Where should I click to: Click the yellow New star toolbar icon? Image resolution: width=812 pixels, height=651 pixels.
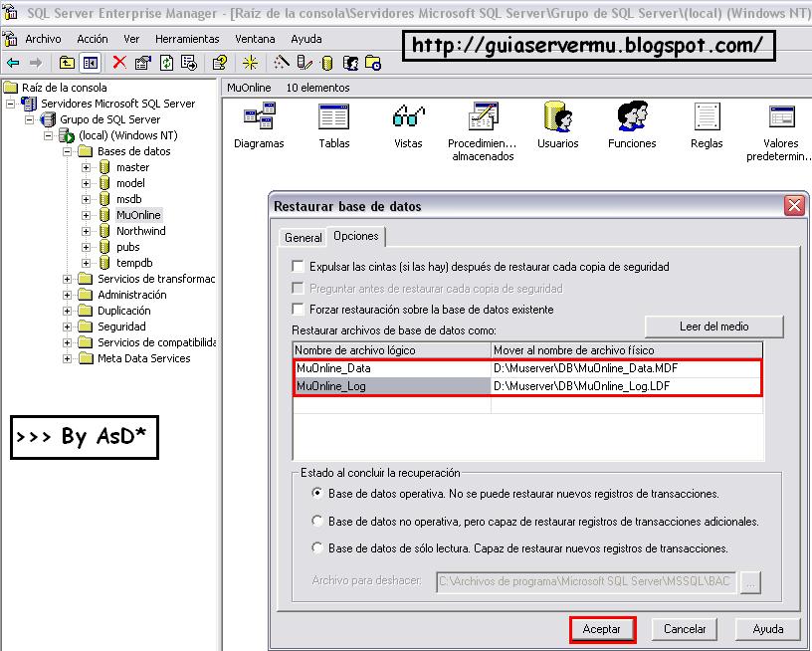coord(250,63)
